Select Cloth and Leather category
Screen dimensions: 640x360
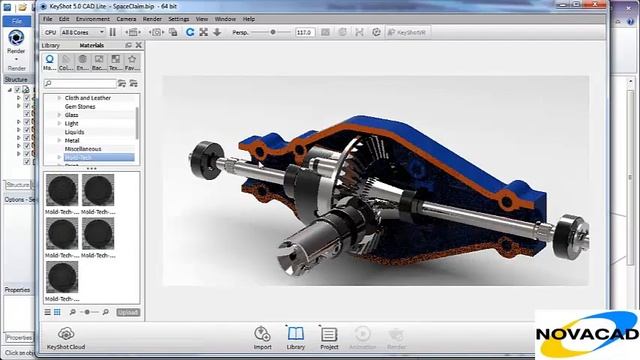(88, 98)
